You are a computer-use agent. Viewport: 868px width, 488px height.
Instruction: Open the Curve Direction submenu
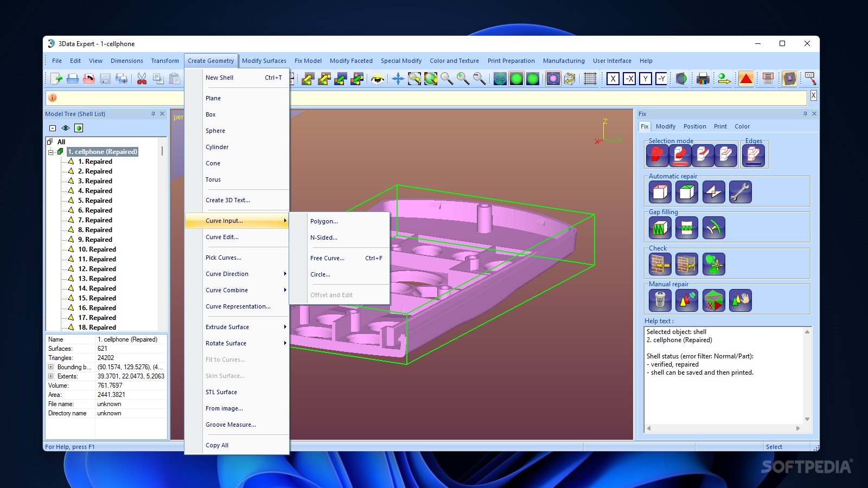click(237, 274)
